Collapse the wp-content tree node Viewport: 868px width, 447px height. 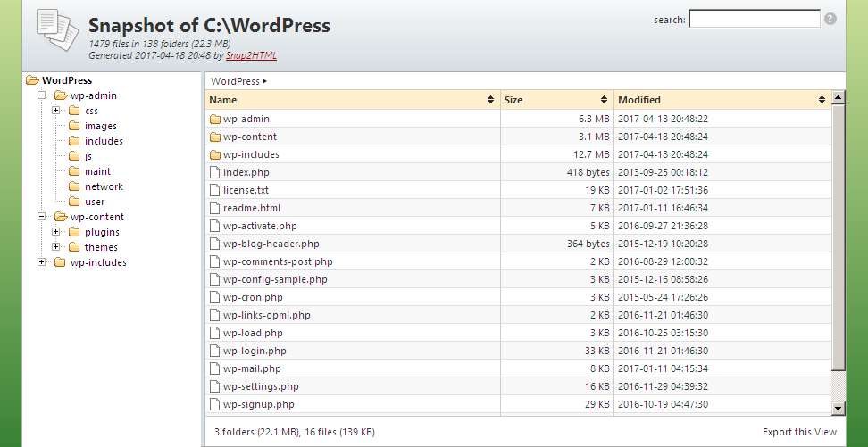tap(41, 216)
